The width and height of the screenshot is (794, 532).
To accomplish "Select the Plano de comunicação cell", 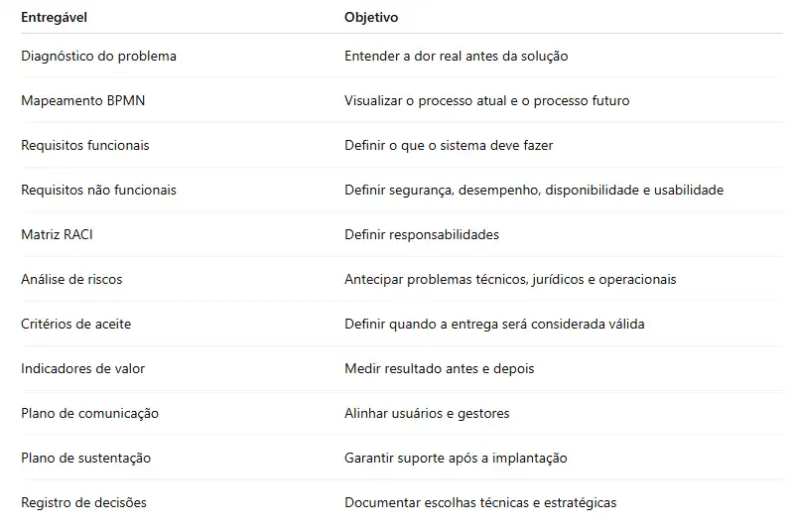I will [x=90, y=413].
